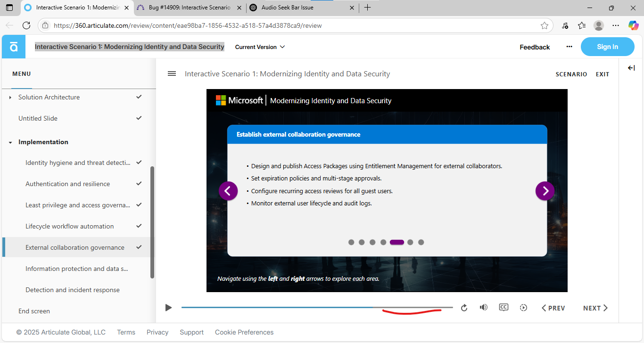Click the Microsoft logo in the slide

tap(239, 100)
